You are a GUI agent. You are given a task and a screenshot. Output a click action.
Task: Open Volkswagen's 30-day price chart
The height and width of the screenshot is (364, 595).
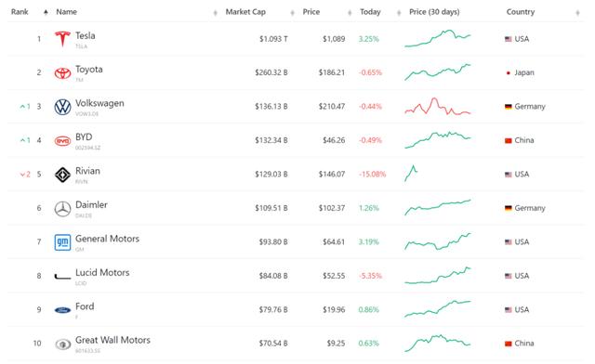438,107
